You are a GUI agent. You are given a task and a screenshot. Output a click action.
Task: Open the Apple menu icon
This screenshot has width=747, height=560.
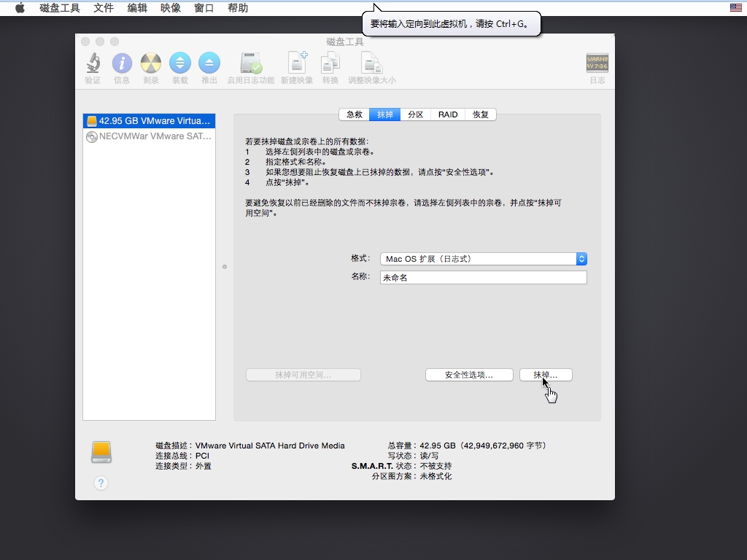tap(20, 8)
